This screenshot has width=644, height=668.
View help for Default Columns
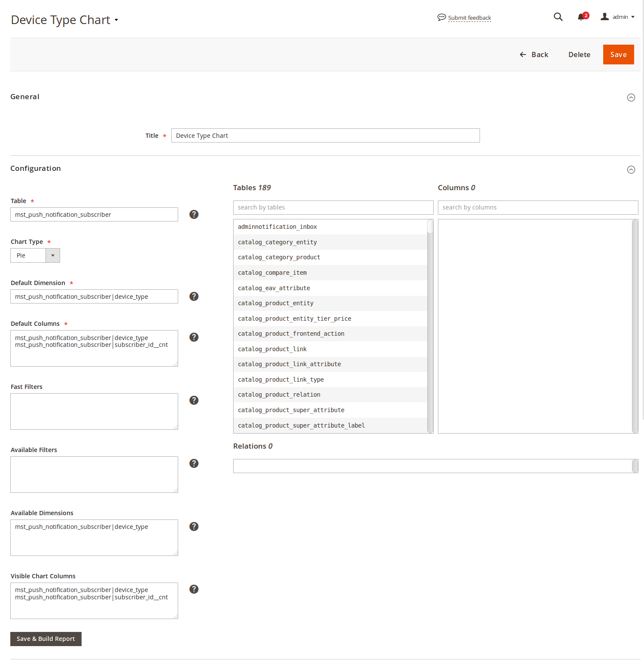(194, 337)
